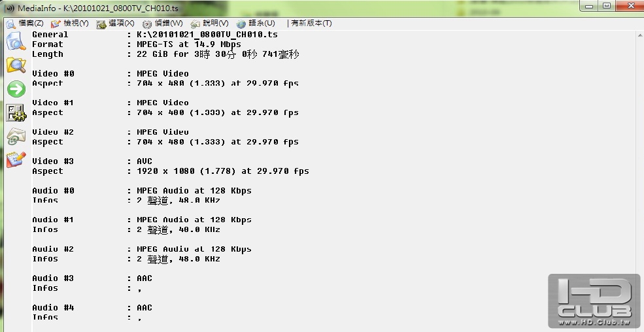The image size is (644, 332).
Task: Click the debug menu gear icon
Action: (x=147, y=25)
